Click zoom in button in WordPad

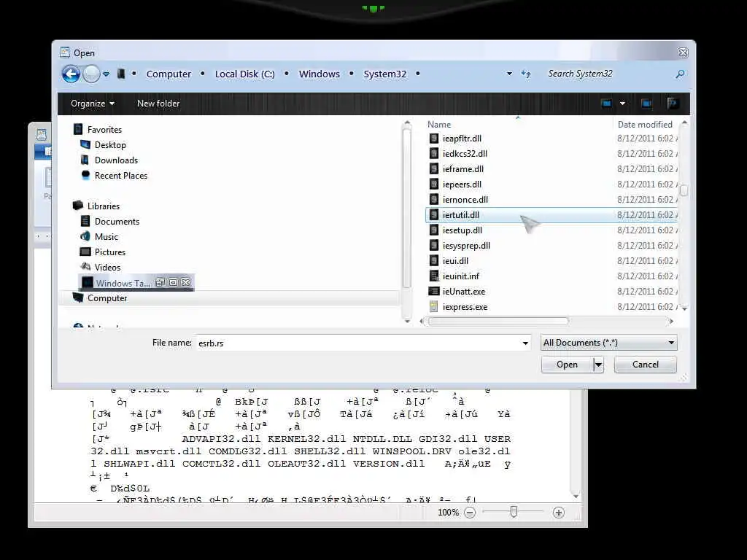click(x=558, y=513)
